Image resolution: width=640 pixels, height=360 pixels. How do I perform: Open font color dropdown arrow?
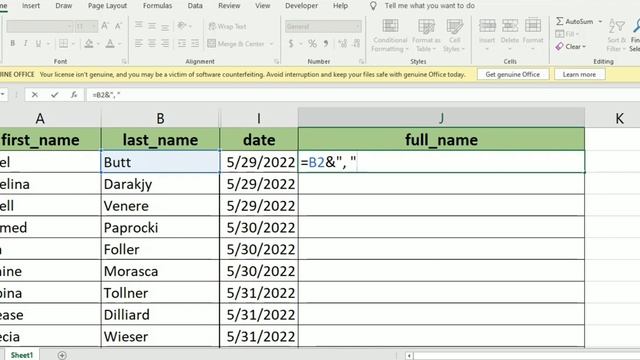[120, 44]
